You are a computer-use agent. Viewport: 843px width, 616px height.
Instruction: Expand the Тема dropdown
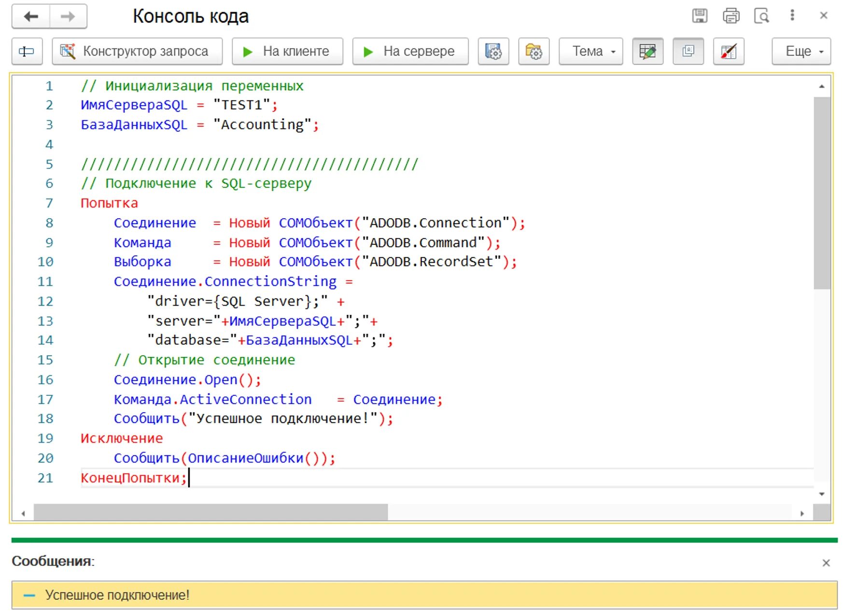tap(591, 51)
